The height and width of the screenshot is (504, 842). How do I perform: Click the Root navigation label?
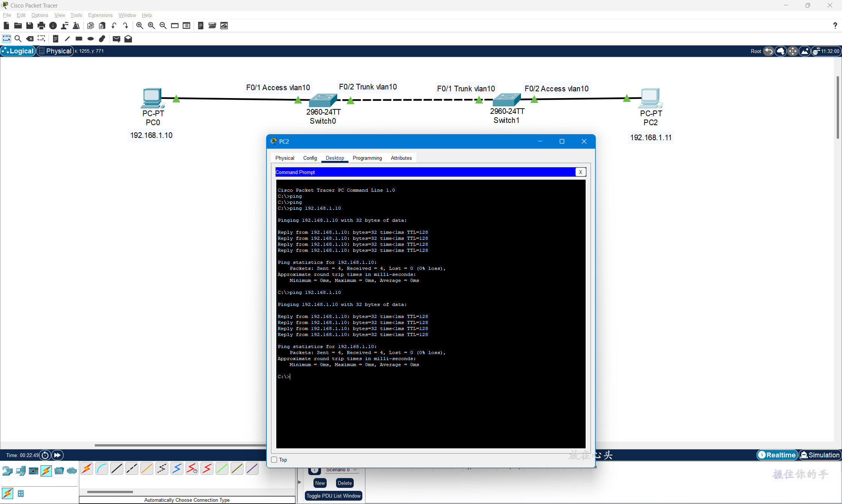pos(756,51)
